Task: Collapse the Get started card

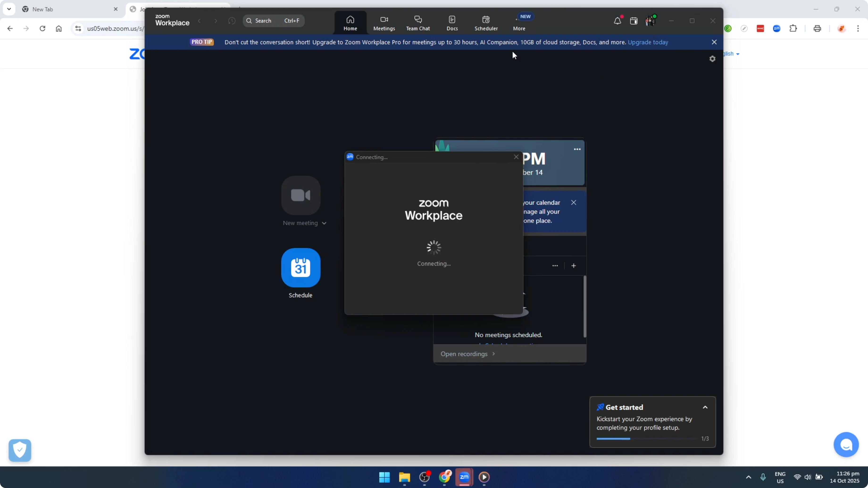Action: pyautogui.click(x=705, y=408)
